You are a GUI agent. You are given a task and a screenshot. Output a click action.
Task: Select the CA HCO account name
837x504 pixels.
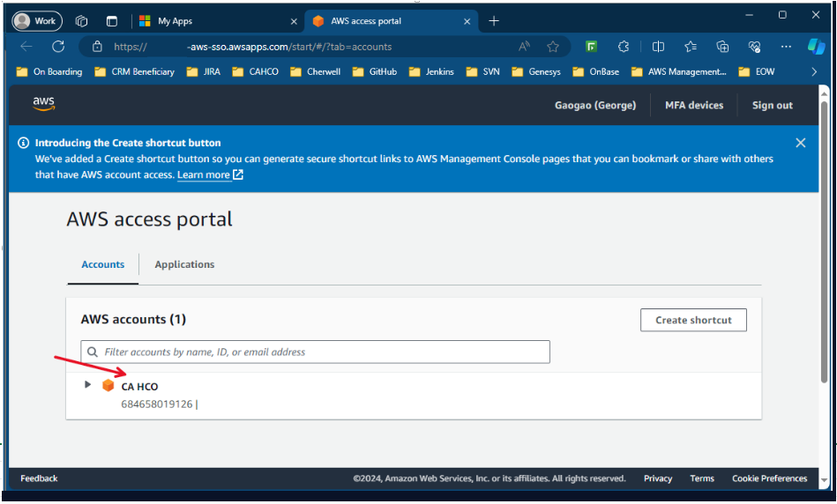click(140, 387)
